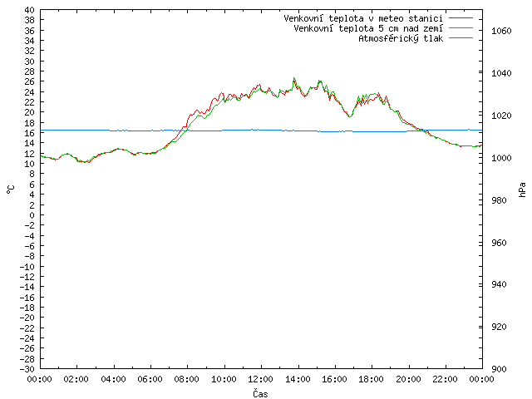This screenshot has height=399, width=532.
Task: Click the 30 label on temperature axis
Action: click(x=30, y=62)
